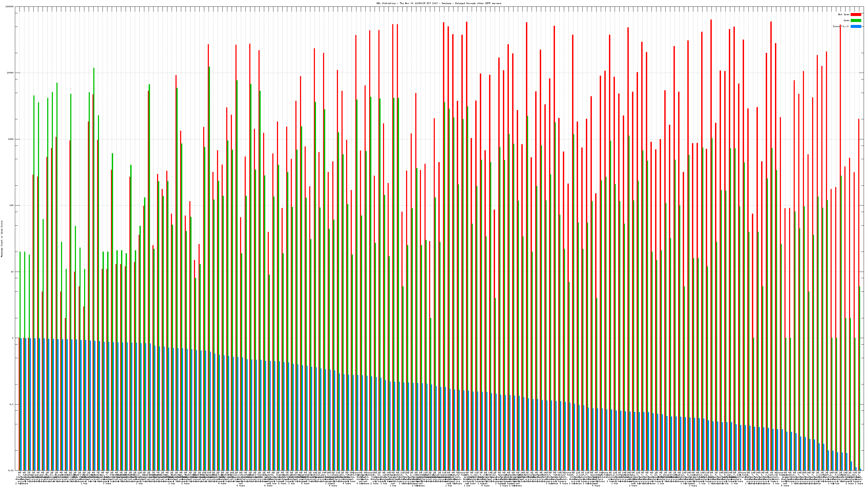Select the 'Not Spam' legend label
Image resolution: width=868 pixels, height=488 pixels.
point(844,14)
